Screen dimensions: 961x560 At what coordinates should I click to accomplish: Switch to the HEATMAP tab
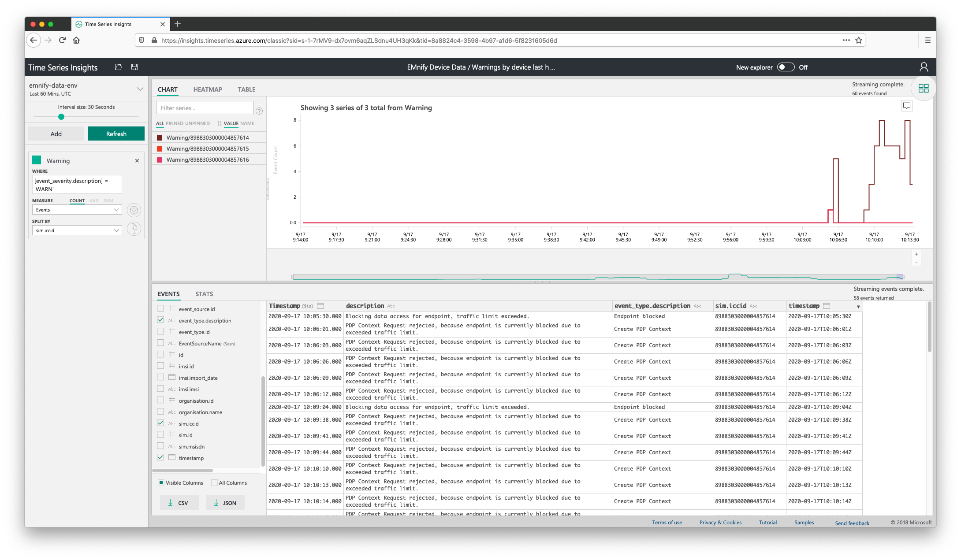coord(208,89)
